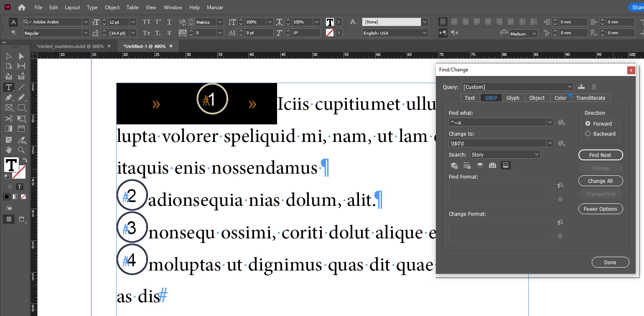644x316 pixels.
Task: Toggle Include Locked Layers search option
Action: pyautogui.click(x=454, y=165)
